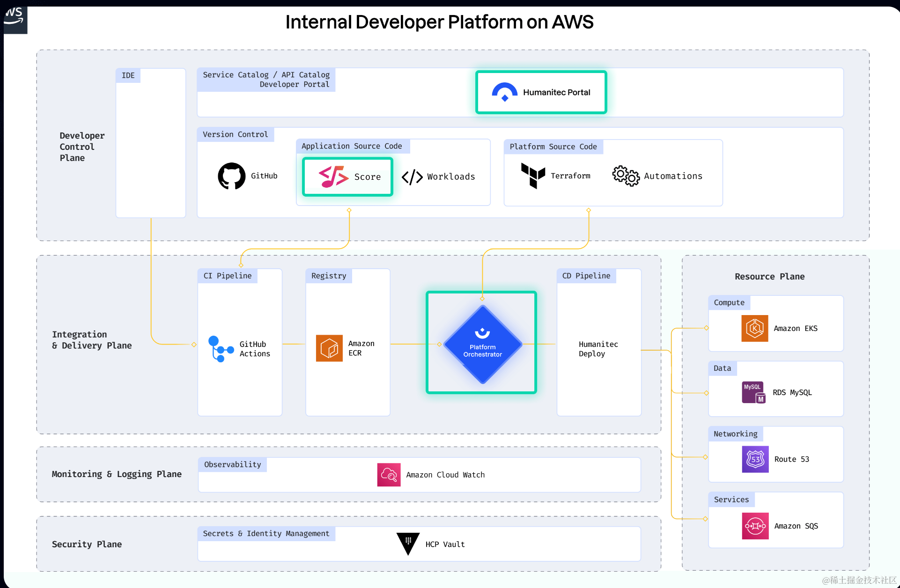Click the Route 53 shield icon
Image resolution: width=900 pixels, height=588 pixels.
tap(755, 459)
